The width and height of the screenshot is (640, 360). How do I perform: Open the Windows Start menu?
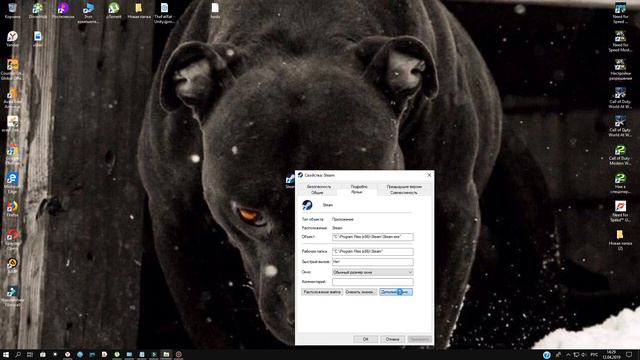tap(6, 355)
